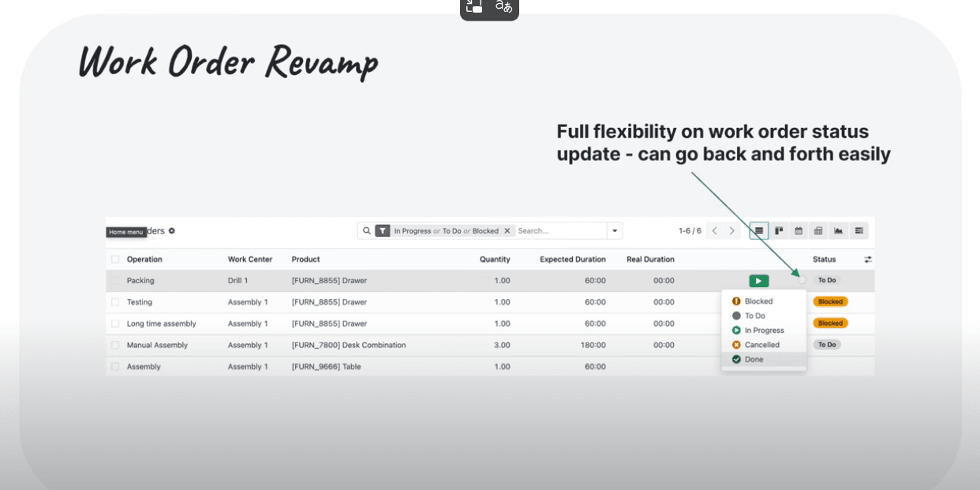Switch to the list view icon

coord(758,230)
